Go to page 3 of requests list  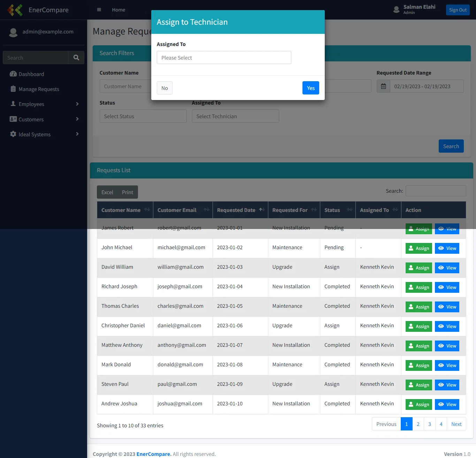point(429,424)
